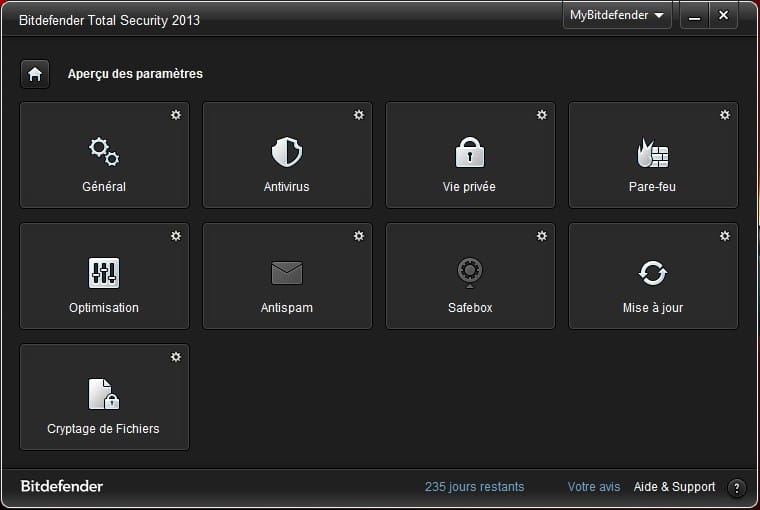Click the small gear on Général tile

(176, 115)
